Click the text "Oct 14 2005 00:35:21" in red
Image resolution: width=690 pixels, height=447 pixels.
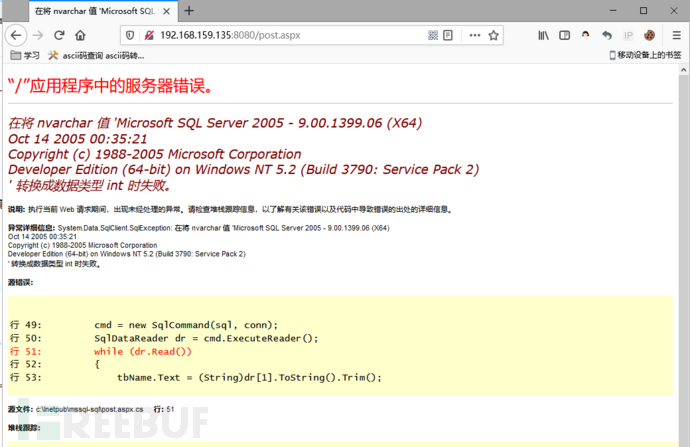click(x=77, y=139)
